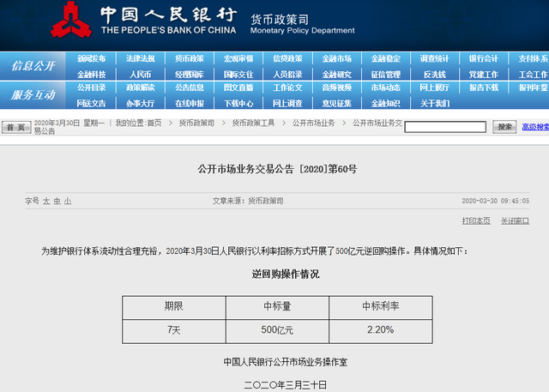Viewport: 549px width, 392px height.
Task: Go to 国际交往 section
Action: pyautogui.click(x=238, y=75)
